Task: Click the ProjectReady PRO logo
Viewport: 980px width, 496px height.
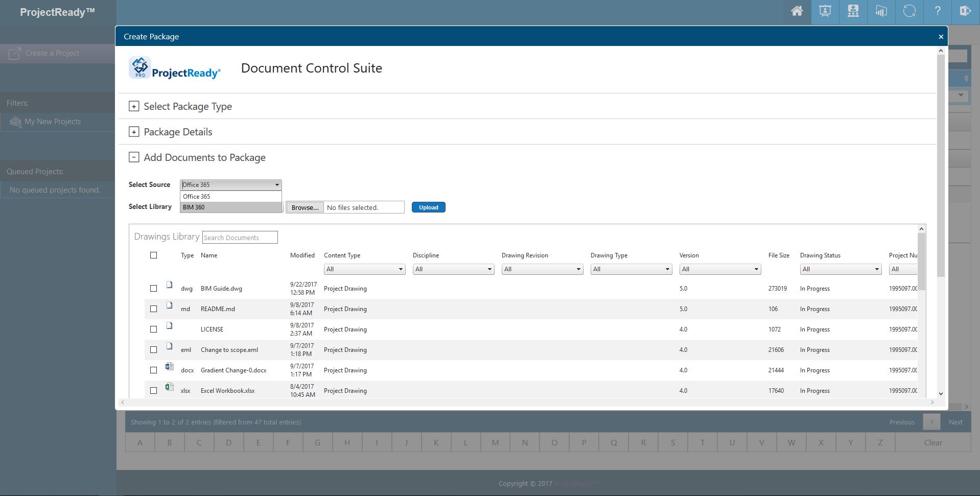Action: (175, 68)
